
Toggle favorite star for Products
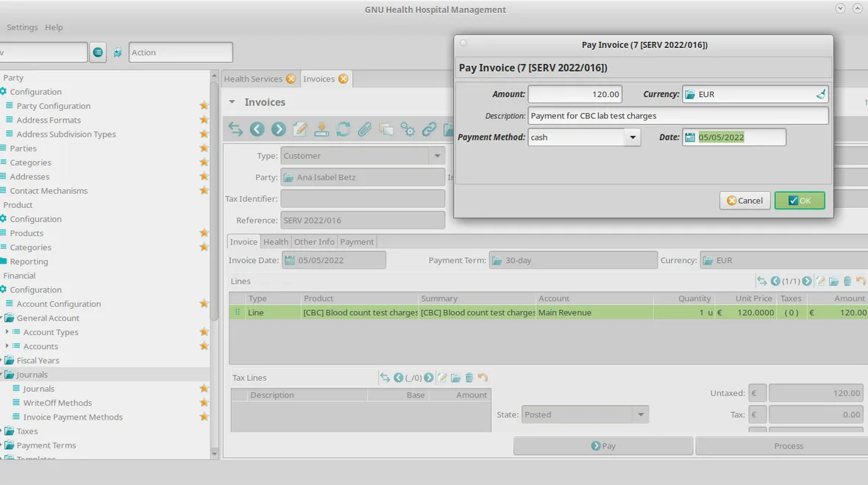tap(204, 234)
